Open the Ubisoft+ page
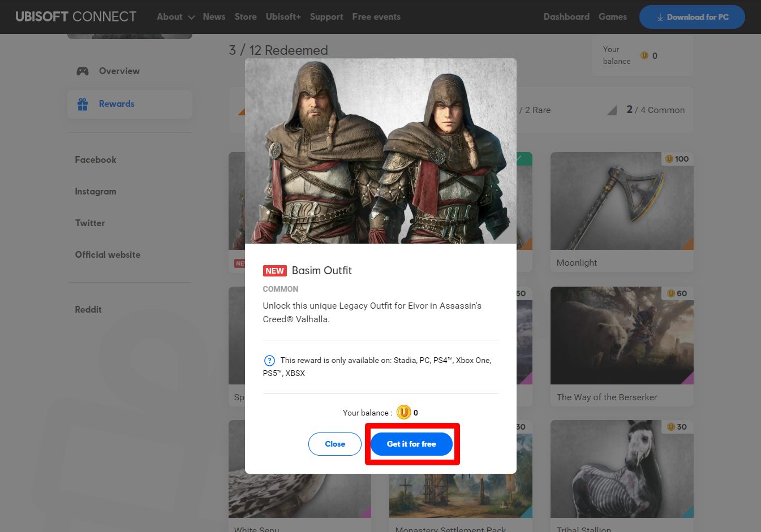 pos(283,16)
